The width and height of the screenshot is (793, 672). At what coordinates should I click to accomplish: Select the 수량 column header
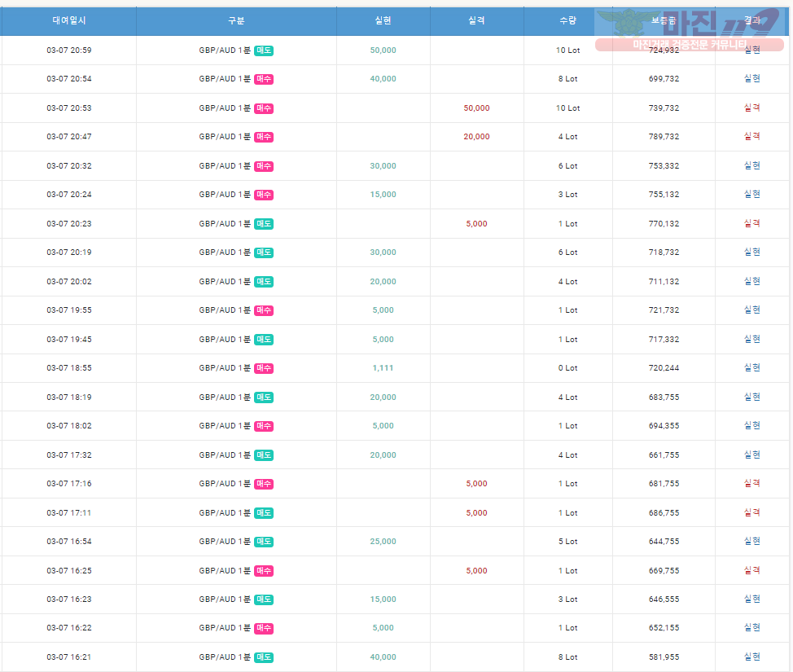click(568, 20)
